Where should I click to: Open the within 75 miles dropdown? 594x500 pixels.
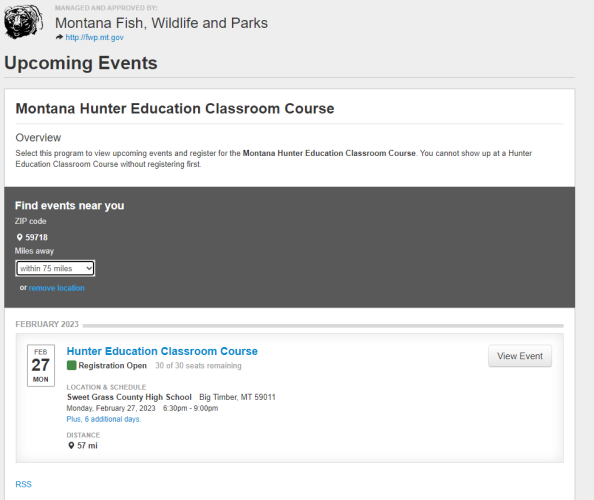55,268
